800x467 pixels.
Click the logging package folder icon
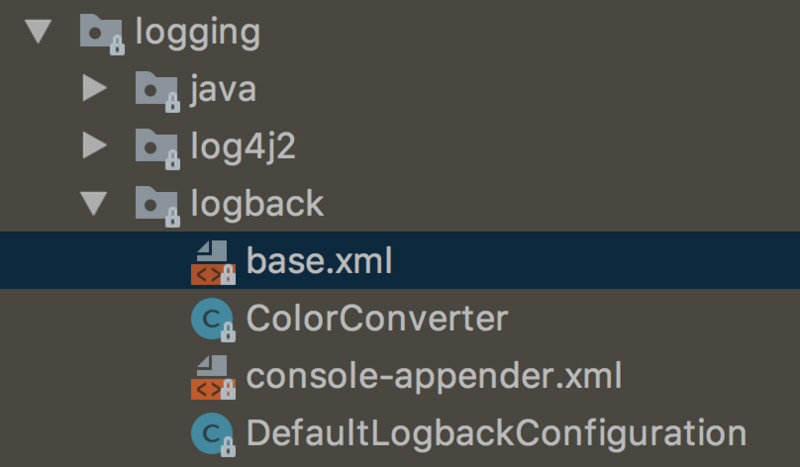click(x=100, y=33)
